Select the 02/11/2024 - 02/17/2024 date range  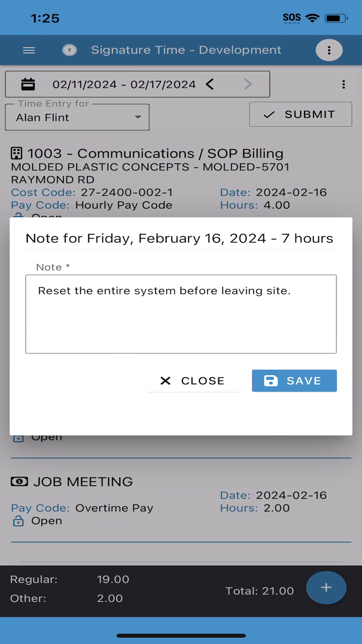click(124, 84)
